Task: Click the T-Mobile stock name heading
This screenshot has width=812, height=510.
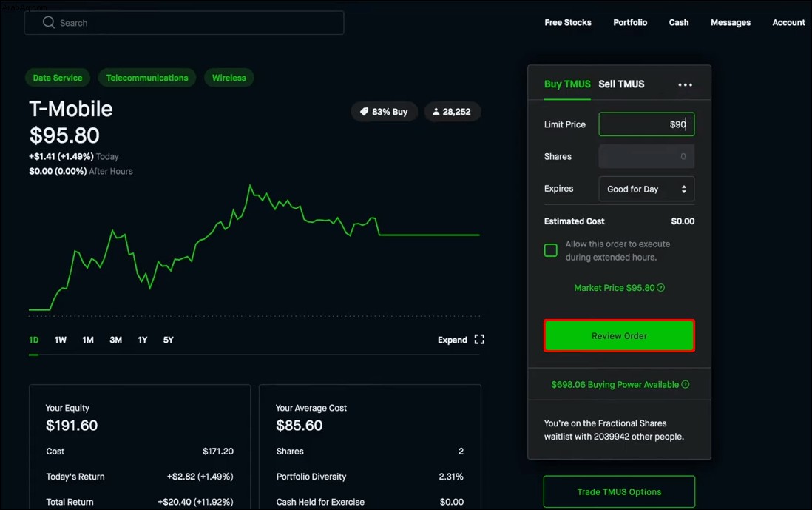Action: click(70, 109)
